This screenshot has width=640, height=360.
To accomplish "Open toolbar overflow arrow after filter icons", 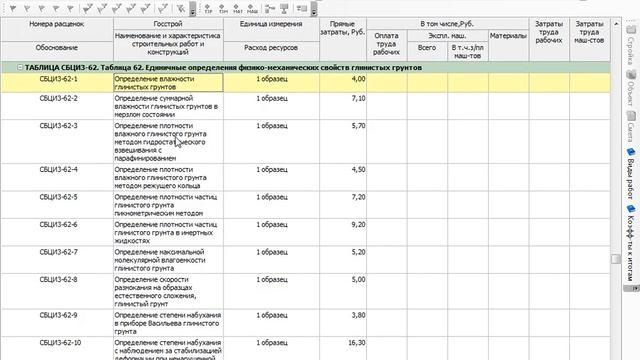I will 193,9.
